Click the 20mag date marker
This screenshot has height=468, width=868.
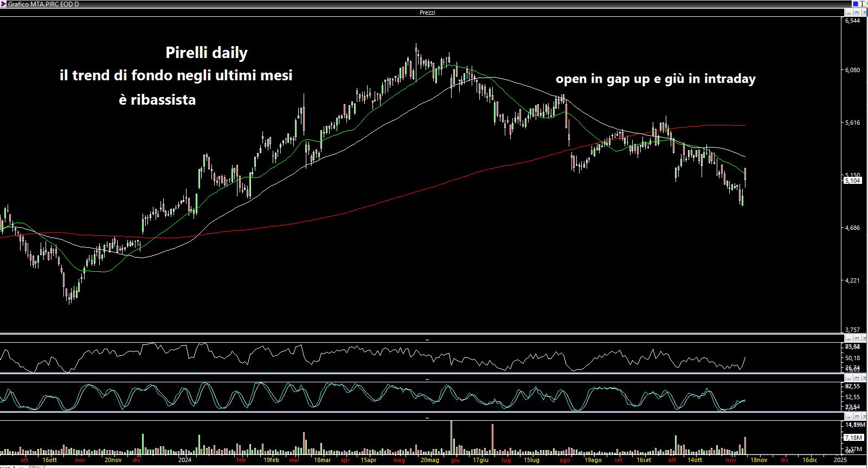[429, 460]
